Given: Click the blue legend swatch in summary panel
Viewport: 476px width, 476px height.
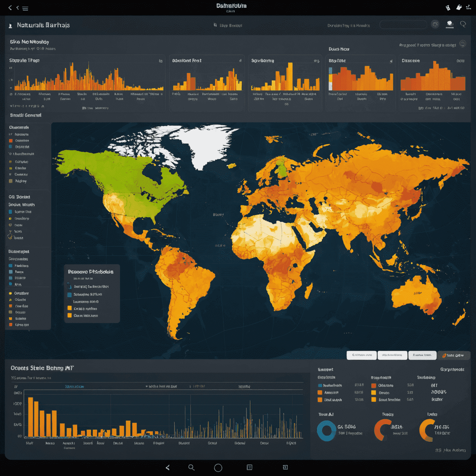Looking at the screenshot, I should tap(320, 386).
